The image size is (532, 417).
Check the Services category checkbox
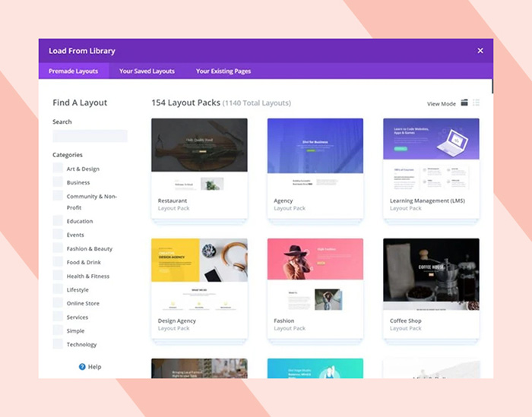58,316
